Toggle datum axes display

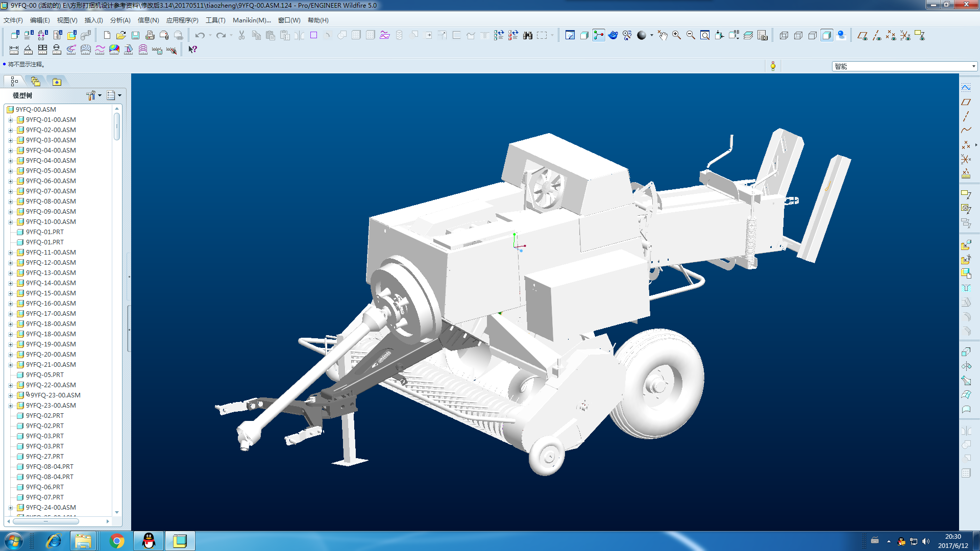(x=877, y=35)
